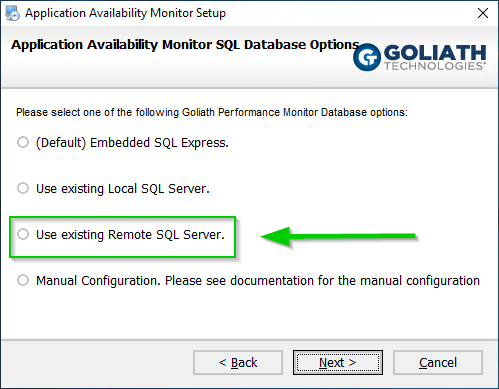499x389 pixels.
Task: Click the TECHNOLOGIES subtitle under the logo
Action: (x=434, y=66)
